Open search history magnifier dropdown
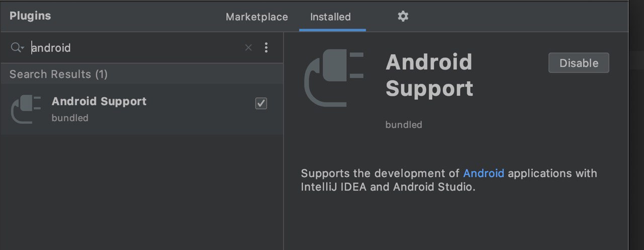 (x=18, y=47)
